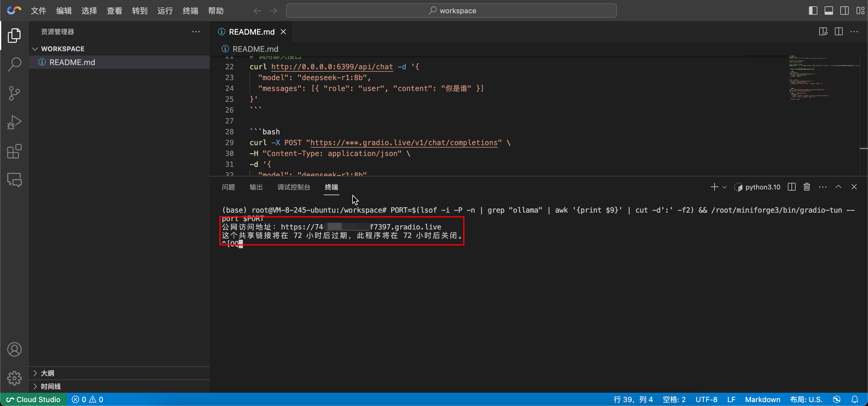868x406 pixels.
Task: Collapse the WORKSPACE folder section
Action: [35, 49]
